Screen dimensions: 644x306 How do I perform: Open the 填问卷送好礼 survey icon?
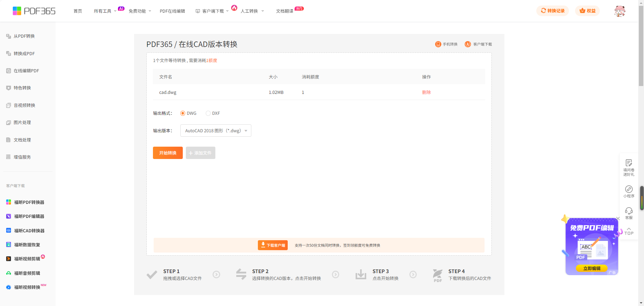click(629, 163)
